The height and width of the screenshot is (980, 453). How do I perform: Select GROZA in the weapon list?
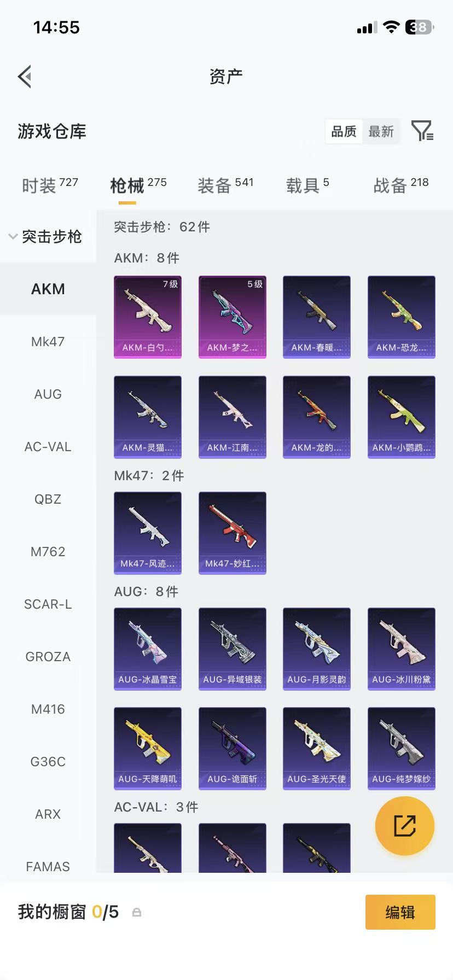tap(48, 657)
